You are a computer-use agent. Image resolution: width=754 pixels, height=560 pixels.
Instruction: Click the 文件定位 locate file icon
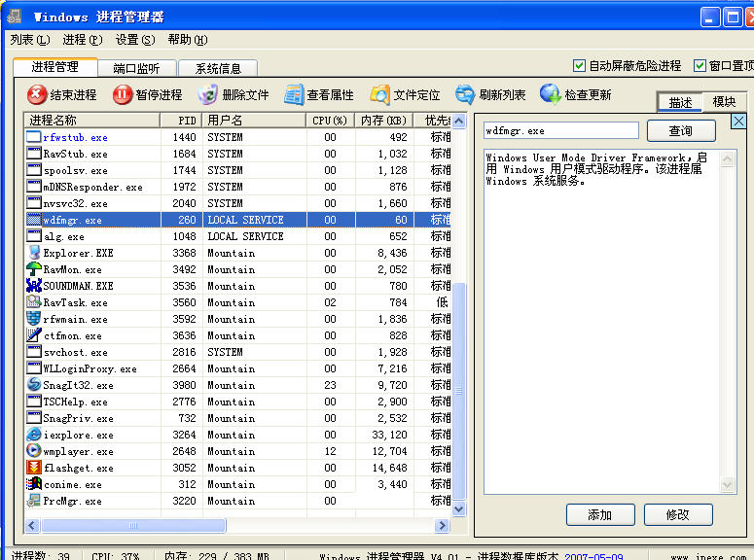tap(379, 94)
